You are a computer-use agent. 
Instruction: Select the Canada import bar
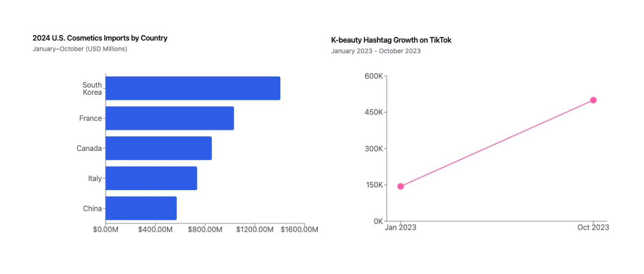(x=159, y=148)
